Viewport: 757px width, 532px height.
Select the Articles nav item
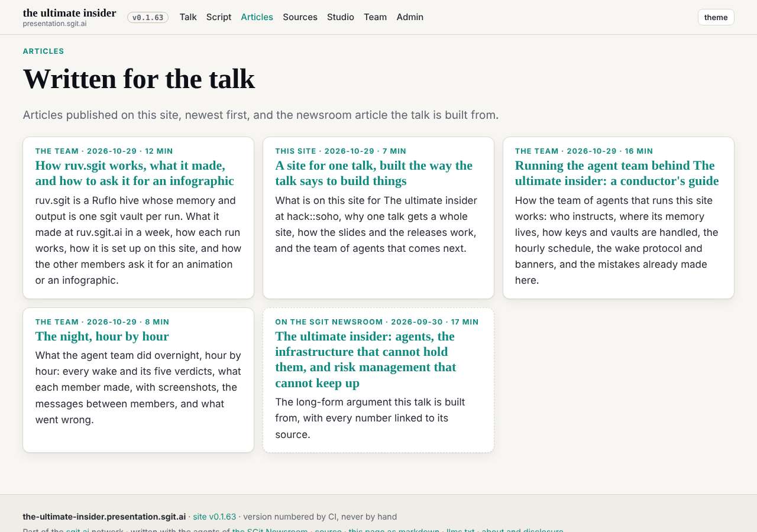coord(257,17)
